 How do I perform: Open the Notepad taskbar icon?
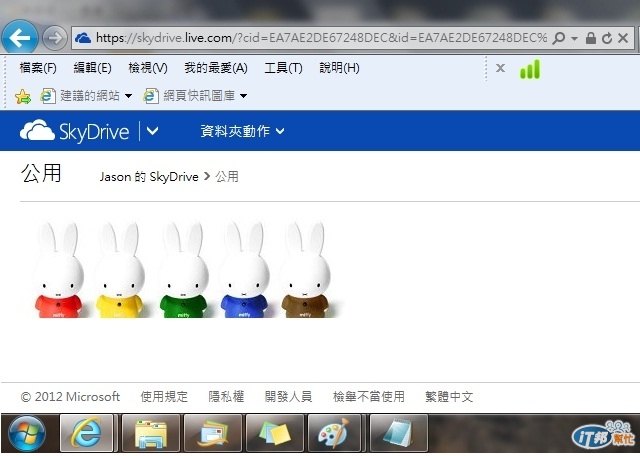pyautogui.click(x=399, y=434)
